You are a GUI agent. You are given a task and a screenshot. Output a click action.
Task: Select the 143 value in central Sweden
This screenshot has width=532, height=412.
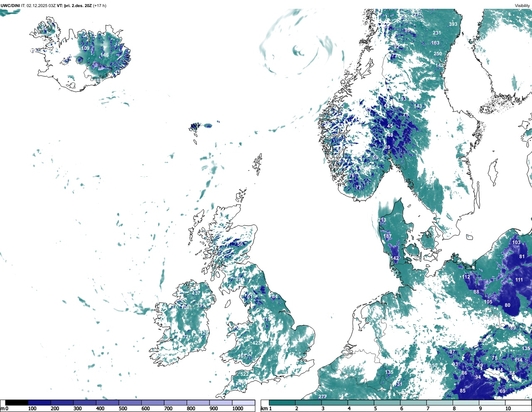(418, 106)
